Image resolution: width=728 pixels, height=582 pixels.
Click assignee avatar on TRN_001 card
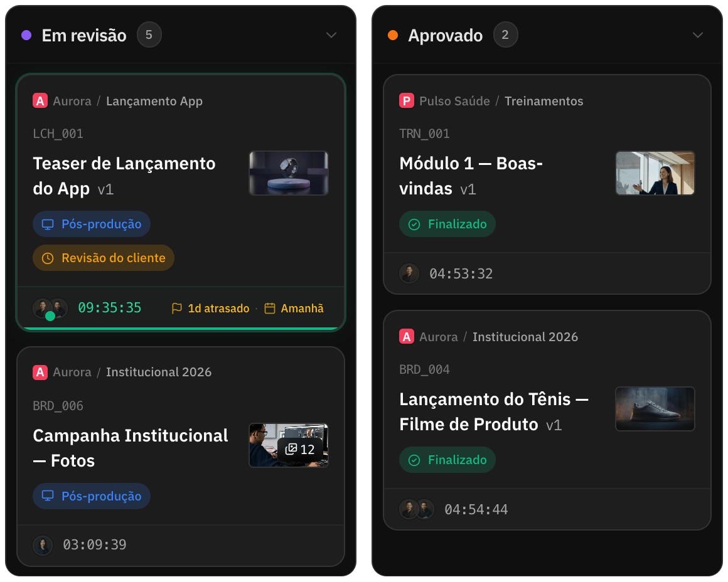coord(409,274)
